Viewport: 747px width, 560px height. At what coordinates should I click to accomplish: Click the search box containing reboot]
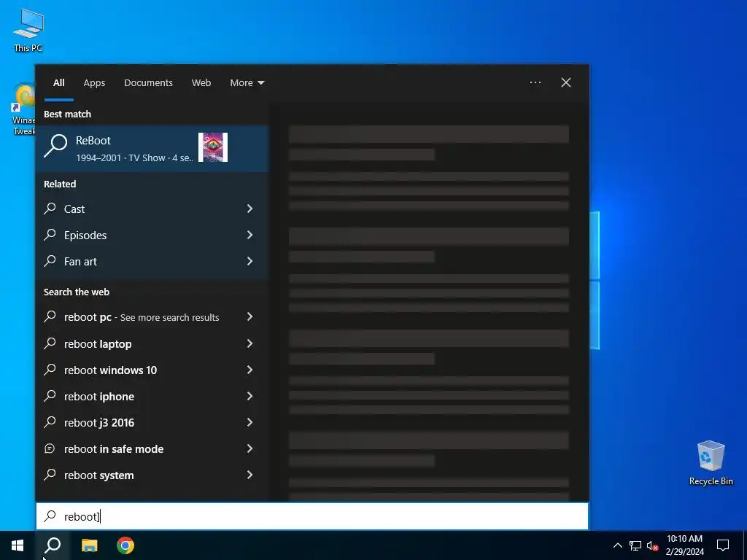point(312,516)
